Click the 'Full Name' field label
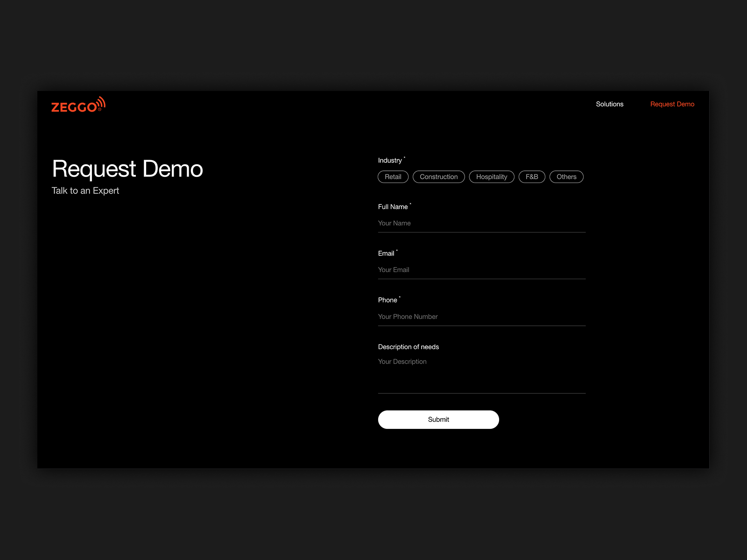Image resolution: width=747 pixels, height=560 pixels. point(393,207)
